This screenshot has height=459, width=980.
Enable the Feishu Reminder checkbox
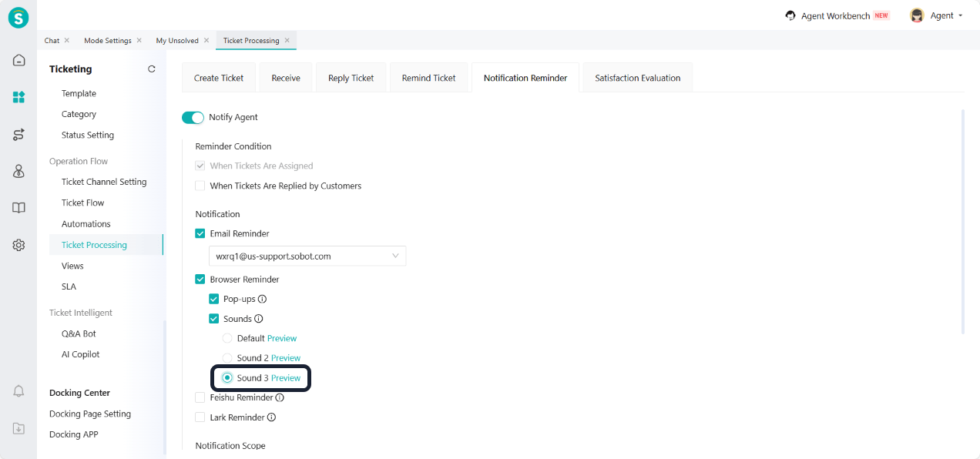200,397
